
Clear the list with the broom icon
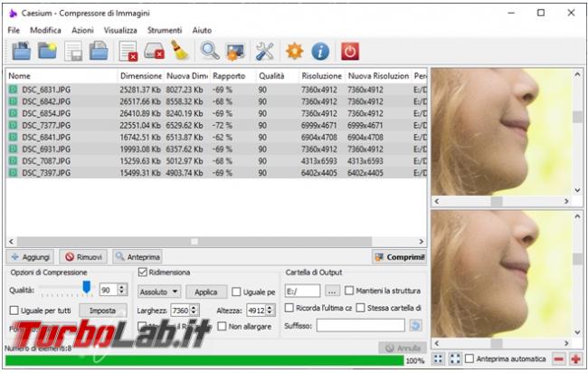pyautogui.click(x=180, y=51)
